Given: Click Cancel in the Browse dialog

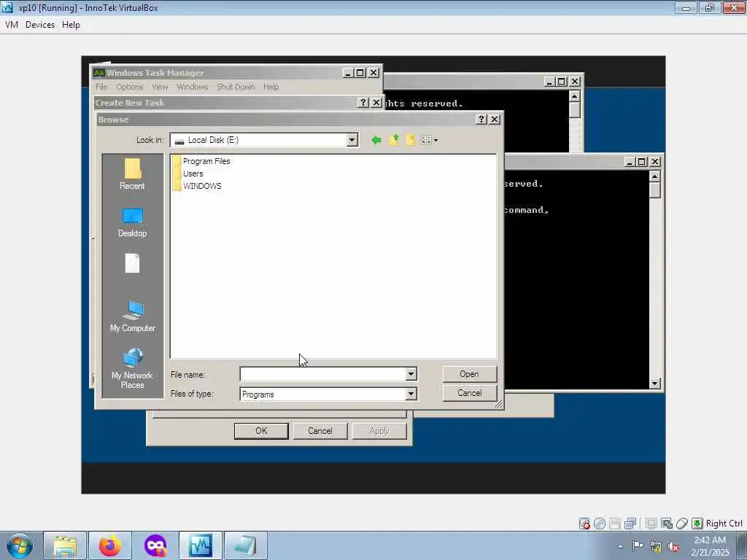Looking at the screenshot, I should coord(469,393).
